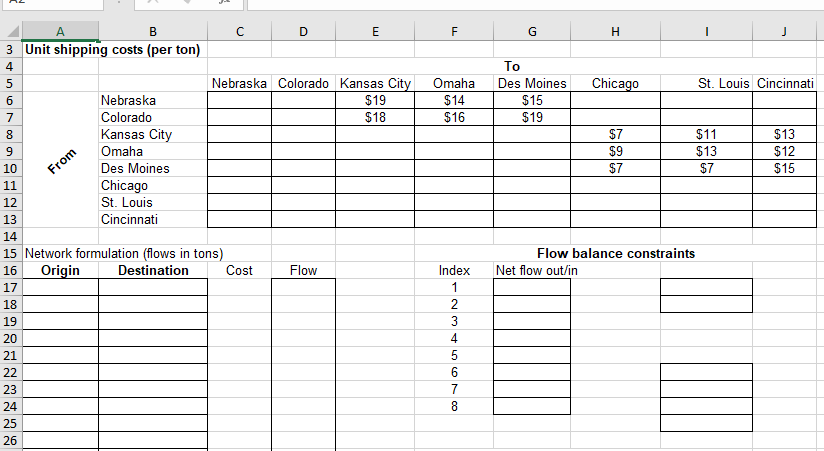Select column G header

tap(532, 32)
